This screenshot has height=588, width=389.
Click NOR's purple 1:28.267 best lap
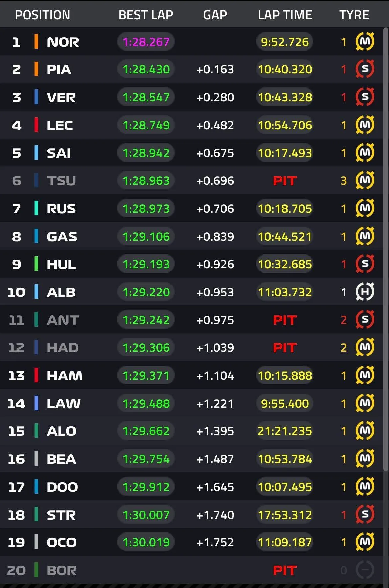146,42
